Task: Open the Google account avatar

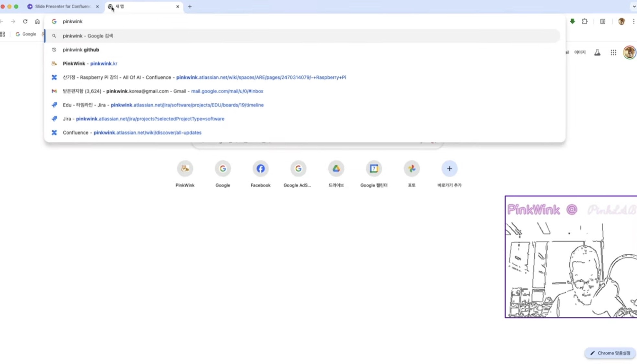Action: 630,52
